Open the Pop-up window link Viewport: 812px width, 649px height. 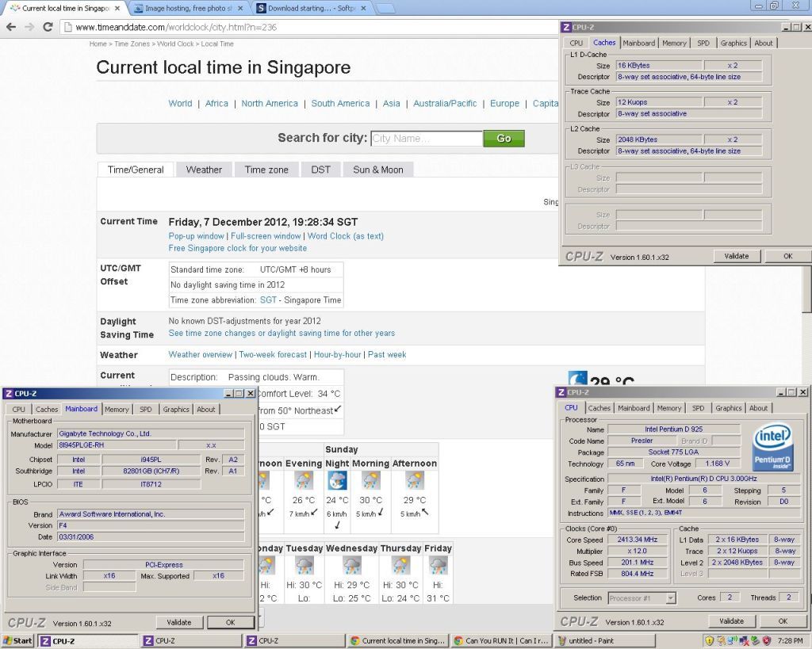(x=197, y=236)
